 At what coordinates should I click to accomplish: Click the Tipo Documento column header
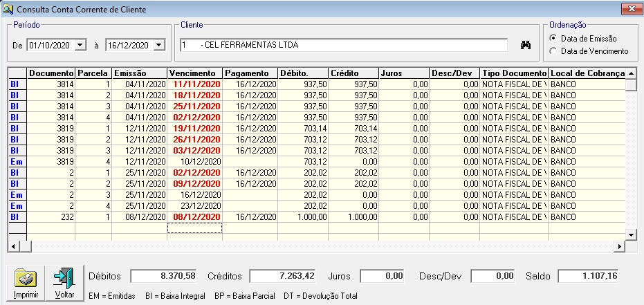pyautogui.click(x=513, y=73)
